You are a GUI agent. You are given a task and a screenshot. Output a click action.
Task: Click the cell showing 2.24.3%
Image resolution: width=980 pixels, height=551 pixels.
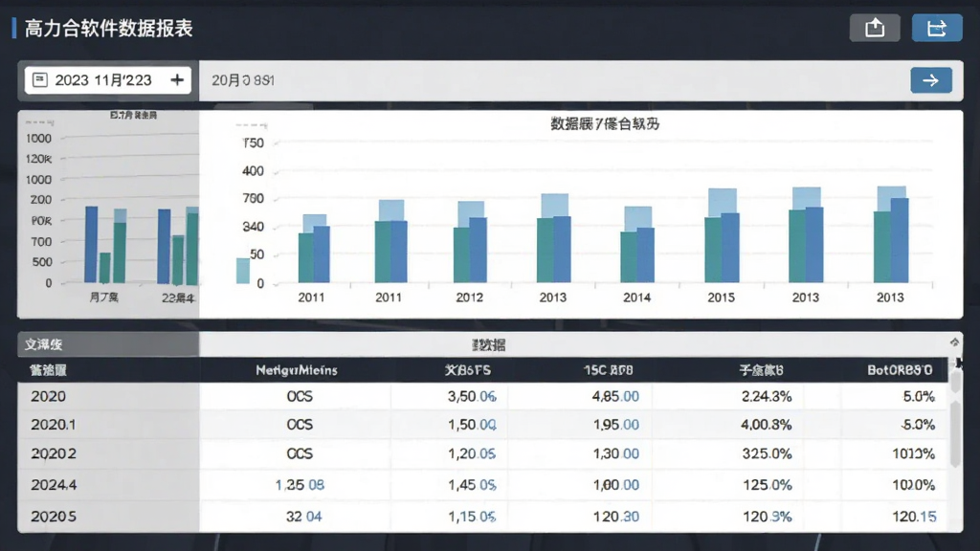767,396
